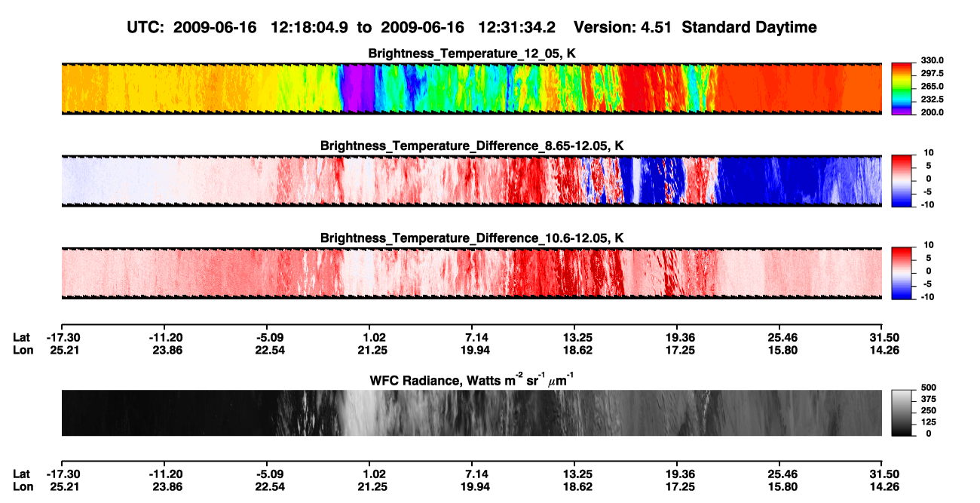Click longitude 14.26 under the 10.6-12.05 panel
Screen dimensions: 980x503
[885, 351]
